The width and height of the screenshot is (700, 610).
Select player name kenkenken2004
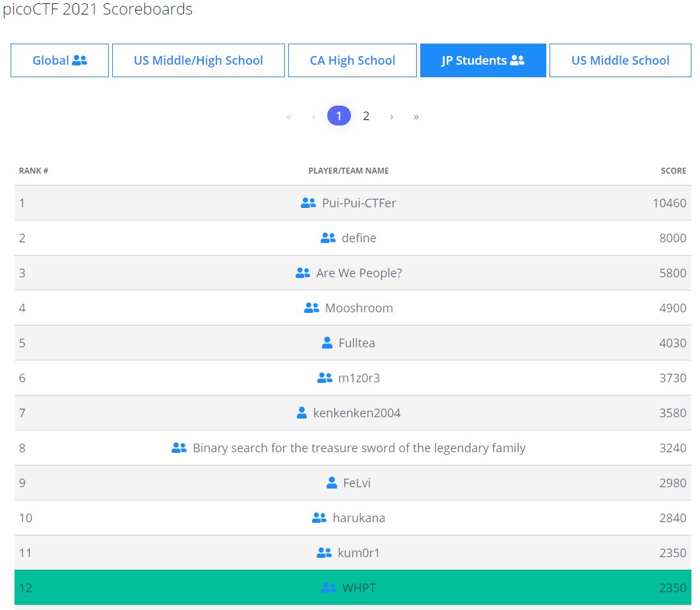coord(357,413)
